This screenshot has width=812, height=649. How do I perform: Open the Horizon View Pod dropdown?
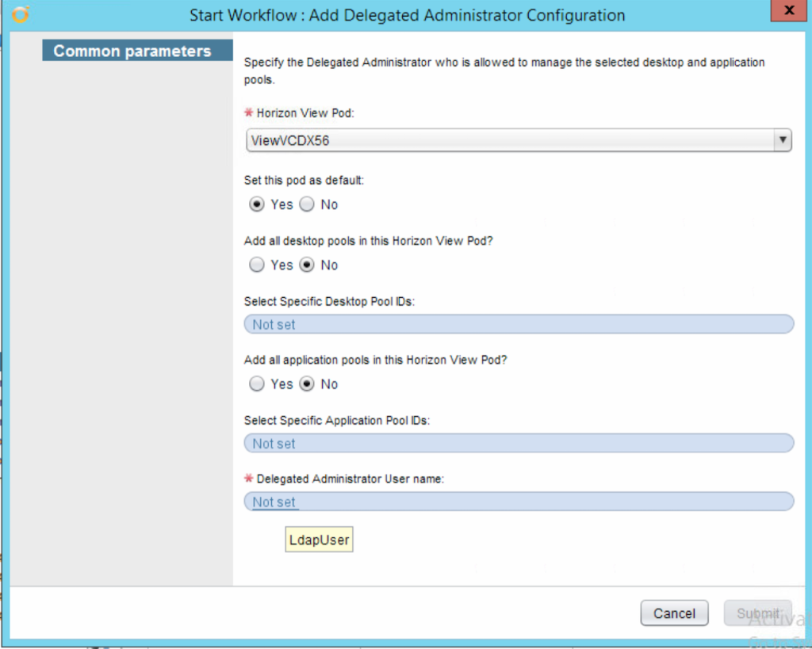tap(519, 140)
